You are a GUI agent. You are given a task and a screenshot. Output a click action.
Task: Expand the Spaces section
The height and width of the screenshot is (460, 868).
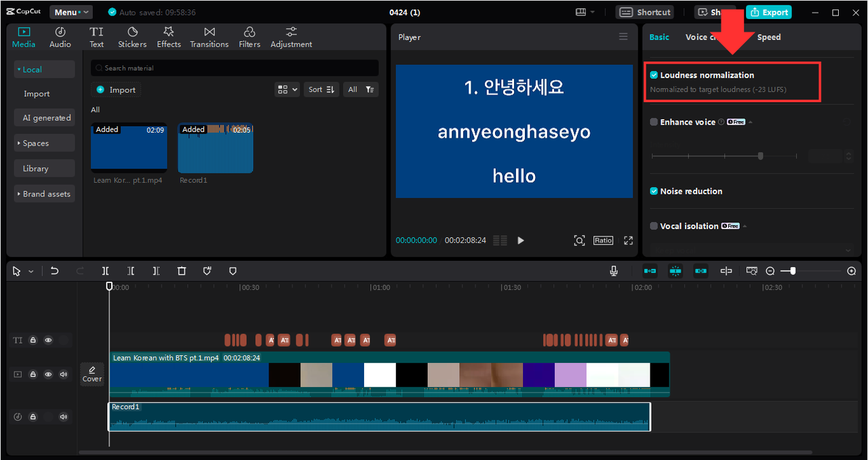coord(44,143)
